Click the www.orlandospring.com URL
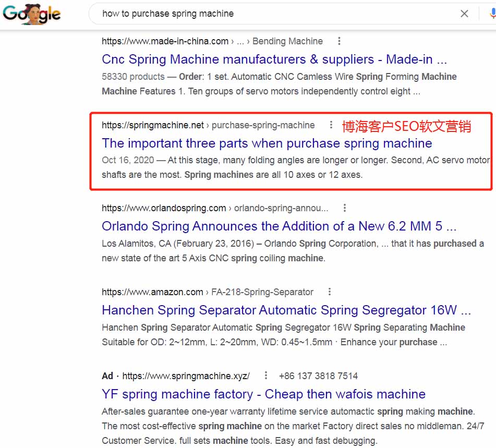 tap(164, 208)
